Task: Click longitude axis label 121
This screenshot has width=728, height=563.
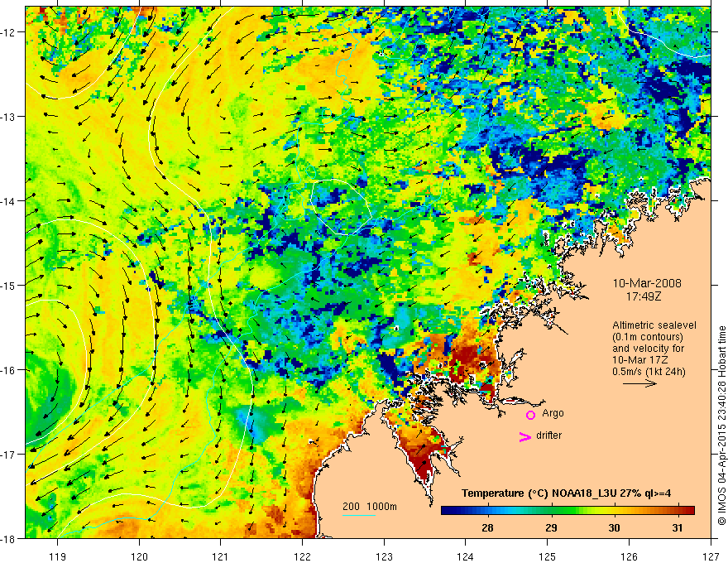Action: pos(221,556)
